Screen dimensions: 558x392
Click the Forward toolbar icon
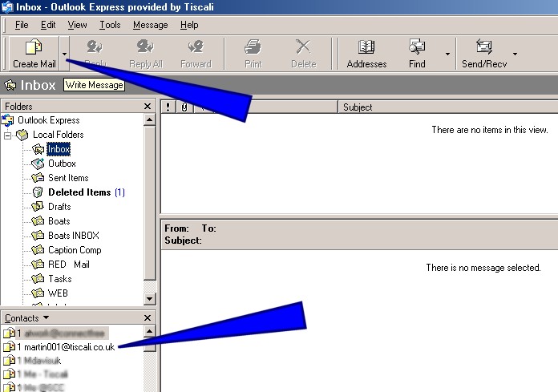tap(196, 53)
